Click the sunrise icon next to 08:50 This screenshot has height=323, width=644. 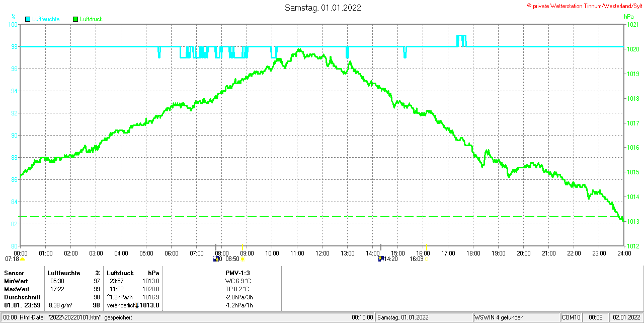click(243, 259)
